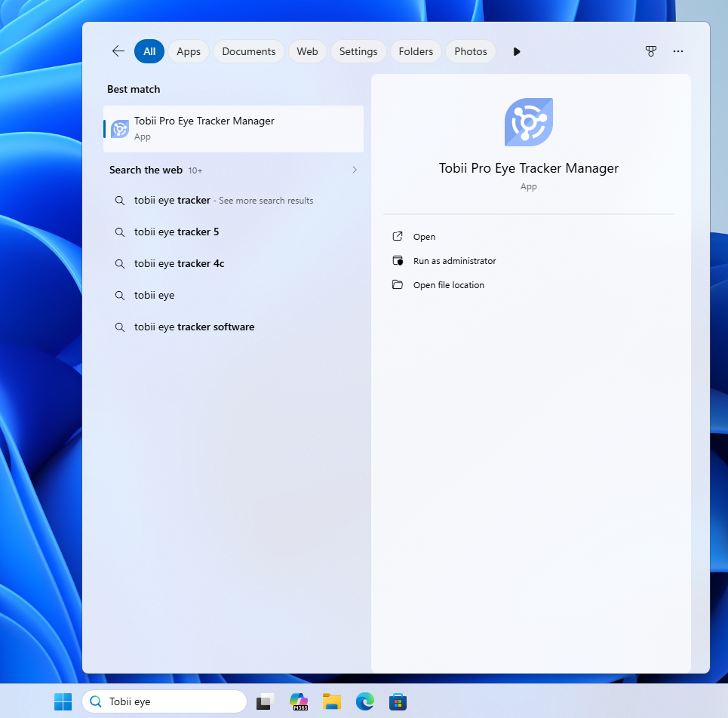Show more filters with the play arrow
This screenshot has height=718, width=728.
pos(517,51)
